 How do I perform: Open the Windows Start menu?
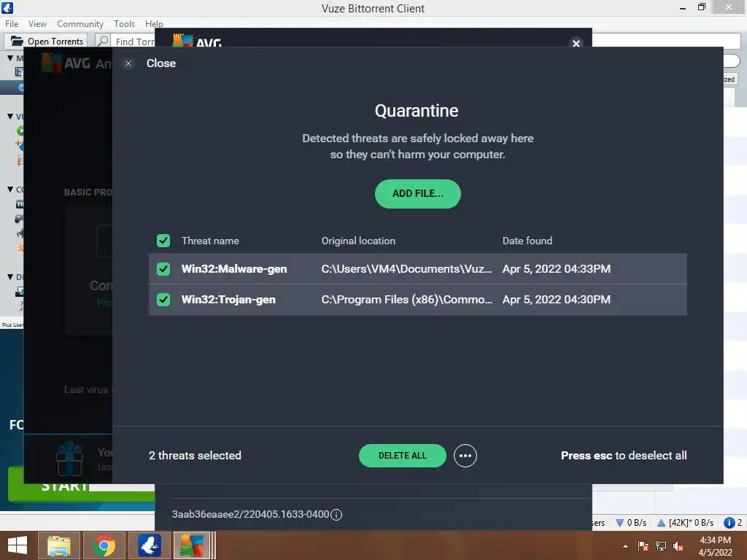[x=18, y=545]
